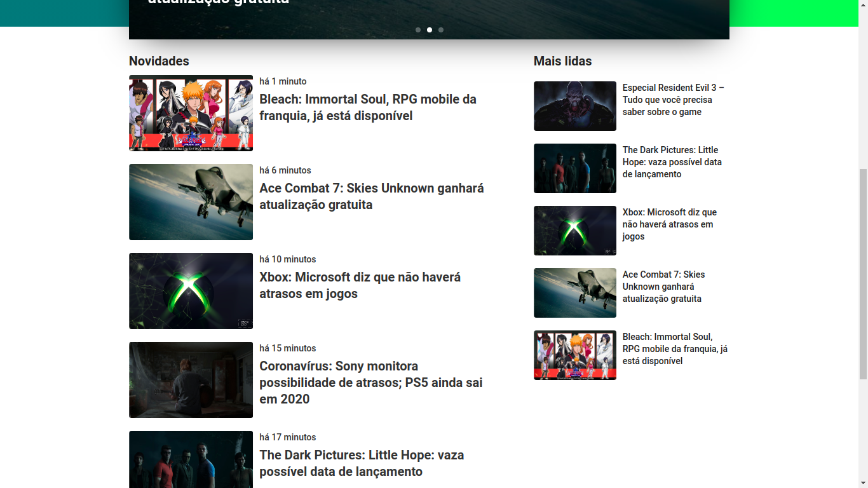Viewport: 868px width, 488px height.
Task: Open Coronavírus Sony PS5 headline
Action: pos(371,383)
